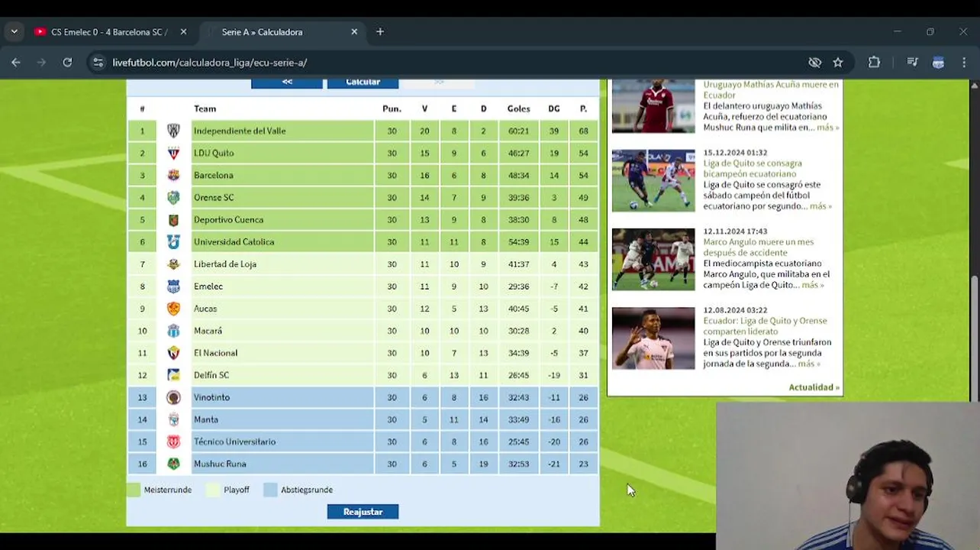Viewport: 980px width, 550px height.
Task: Click the Independiente del Valle crest
Action: (173, 131)
